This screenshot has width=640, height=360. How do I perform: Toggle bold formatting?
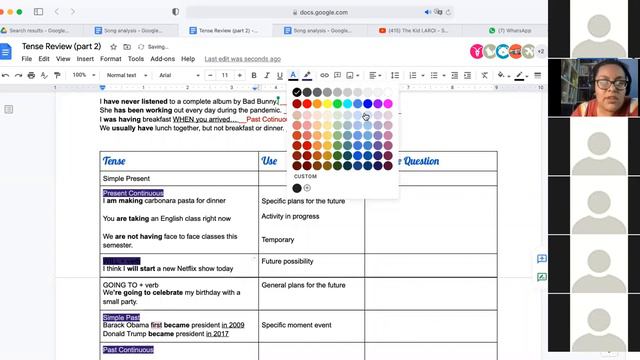point(254,75)
